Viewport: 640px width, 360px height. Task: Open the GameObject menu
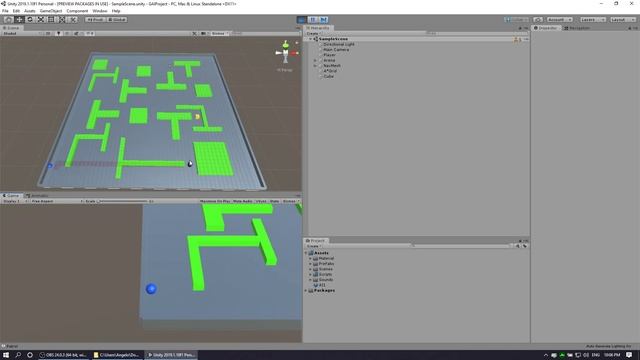51,11
